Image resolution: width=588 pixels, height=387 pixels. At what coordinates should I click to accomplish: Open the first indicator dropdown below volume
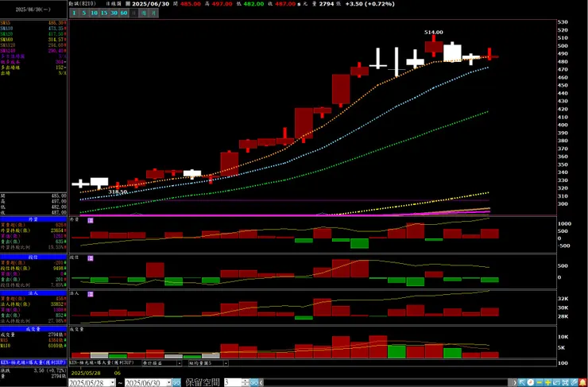tap(180, 363)
